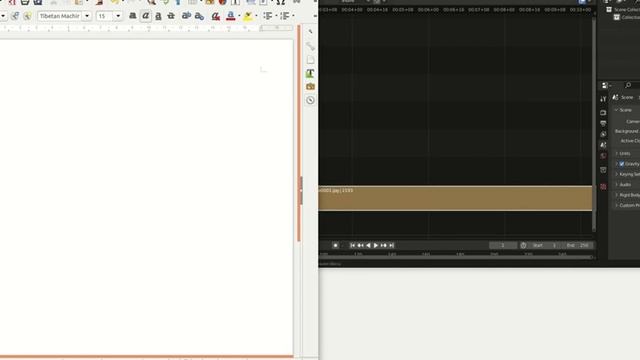Apply the yellow Highlighting Color button

pos(248,16)
